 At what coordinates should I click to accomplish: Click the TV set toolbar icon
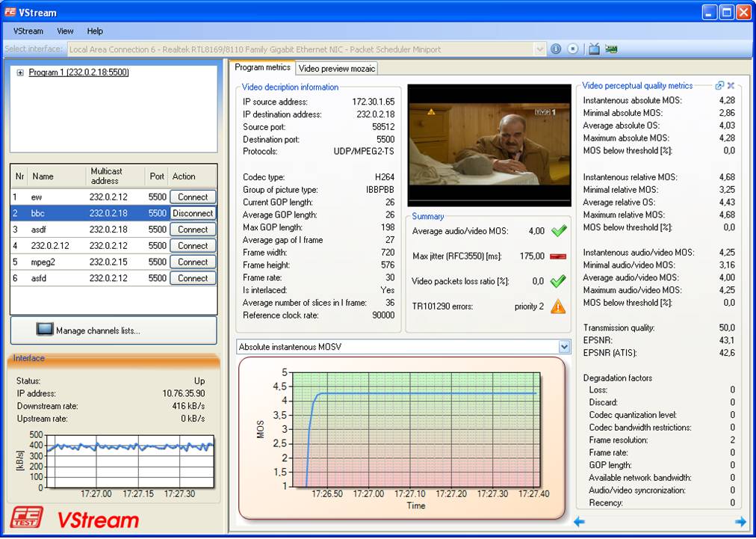(x=594, y=49)
